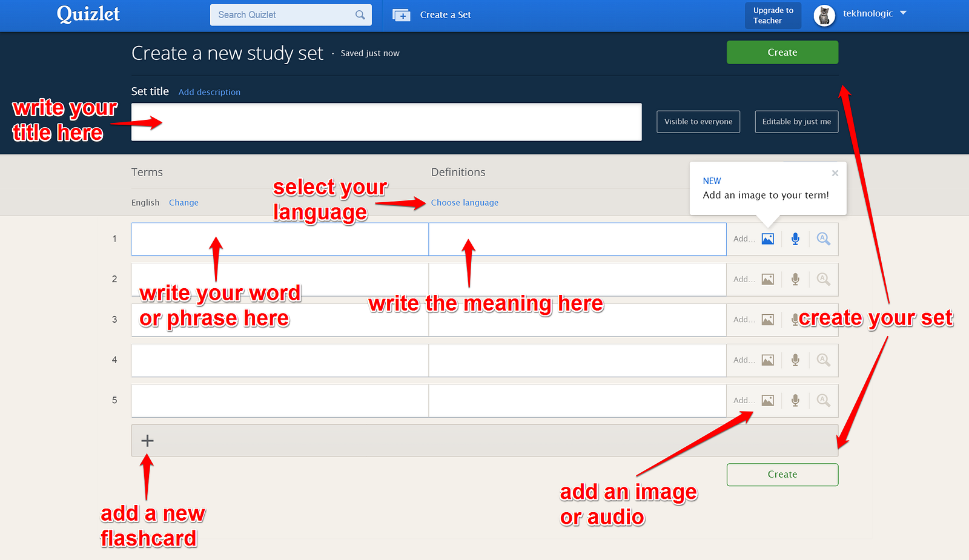Add an image to flashcard 1
This screenshot has width=969, height=560.
767,239
